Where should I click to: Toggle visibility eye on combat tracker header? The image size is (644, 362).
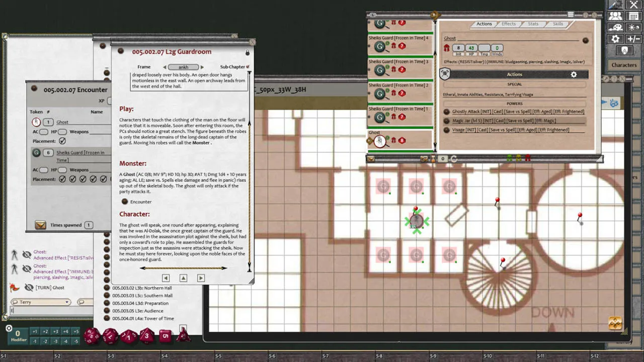[x=372, y=15]
